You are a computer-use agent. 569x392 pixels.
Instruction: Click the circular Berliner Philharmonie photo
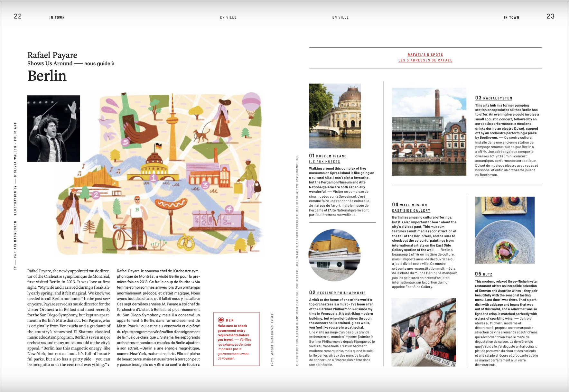[x=335, y=255]
